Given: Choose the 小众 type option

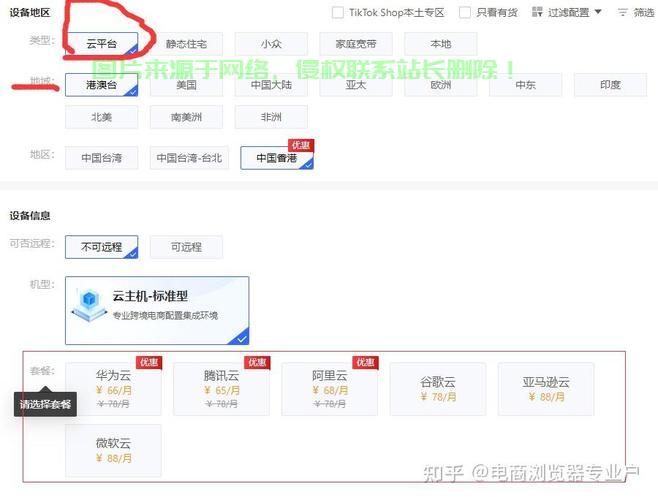Looking at the screenshot, I should (271, 44).
